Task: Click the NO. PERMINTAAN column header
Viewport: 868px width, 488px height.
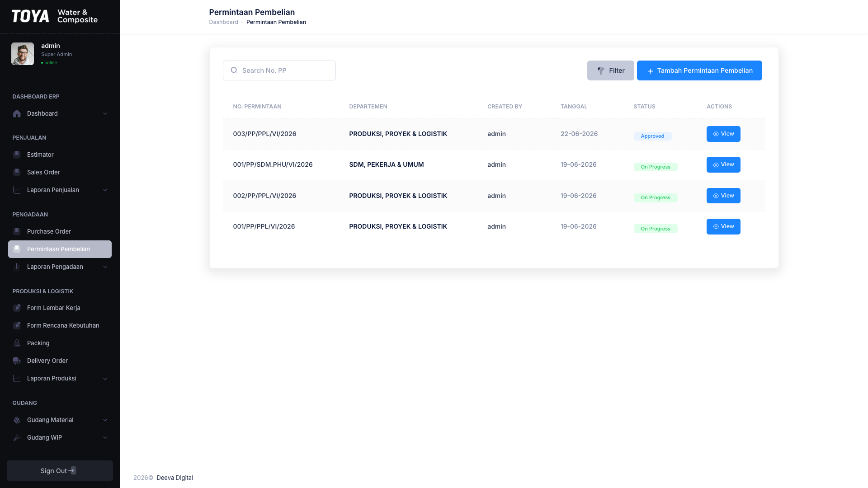Action: click(257, 107)
